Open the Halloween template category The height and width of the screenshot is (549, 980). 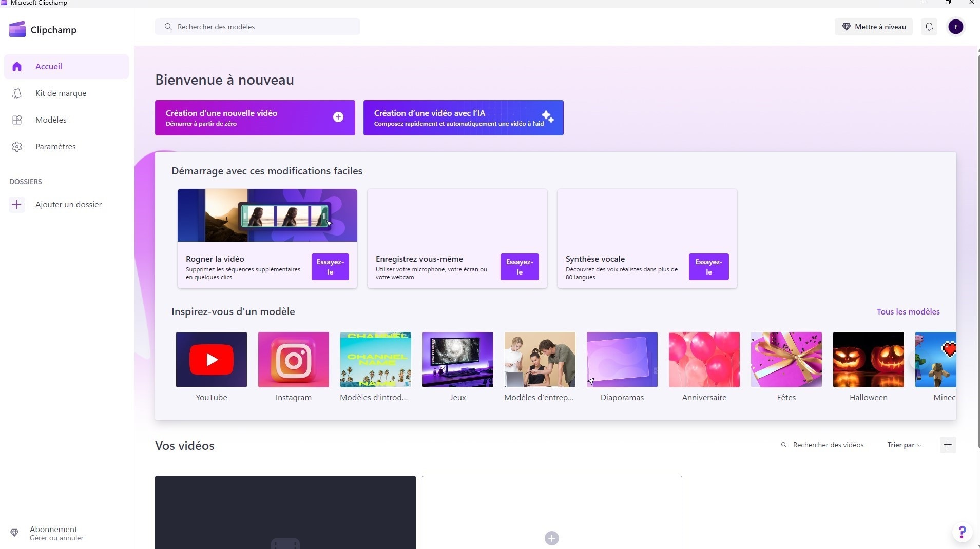869,360
